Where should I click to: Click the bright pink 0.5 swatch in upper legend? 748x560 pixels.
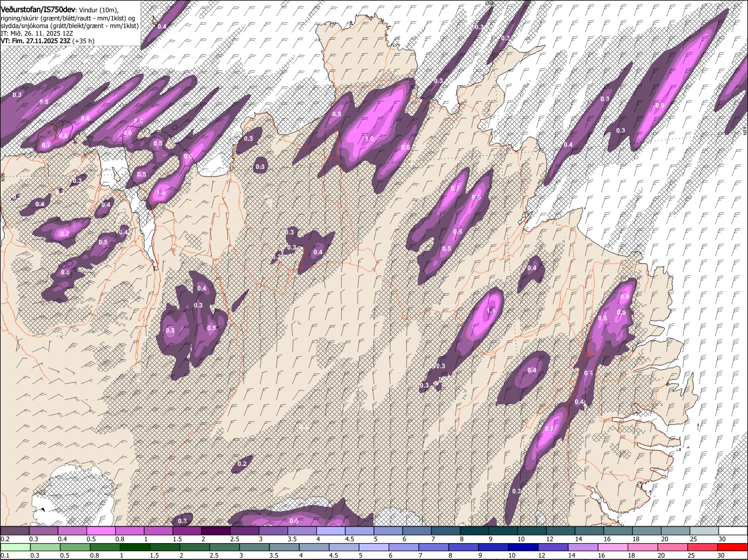point(101,531)
